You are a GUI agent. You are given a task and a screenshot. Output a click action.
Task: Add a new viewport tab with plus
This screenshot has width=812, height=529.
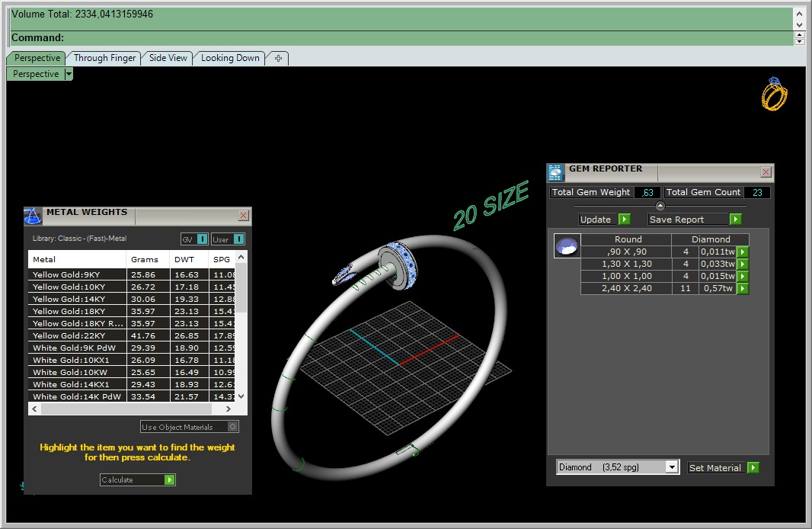278,58
